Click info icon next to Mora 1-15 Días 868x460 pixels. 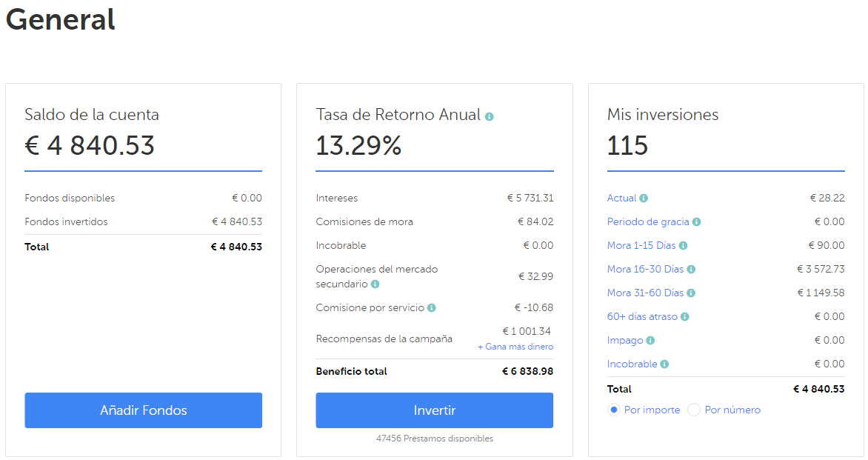(x=683, y=246)
